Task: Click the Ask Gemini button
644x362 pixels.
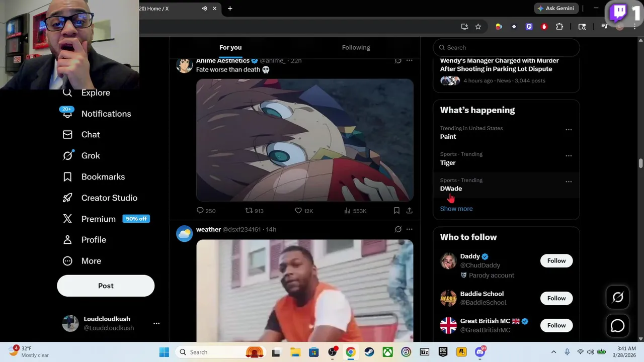Action: pos(556,9)
